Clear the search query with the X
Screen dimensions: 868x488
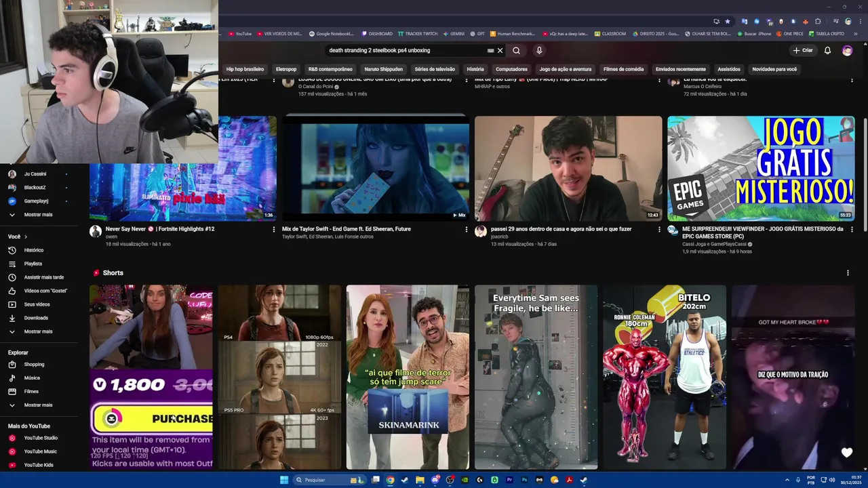[x=500, y=50]
